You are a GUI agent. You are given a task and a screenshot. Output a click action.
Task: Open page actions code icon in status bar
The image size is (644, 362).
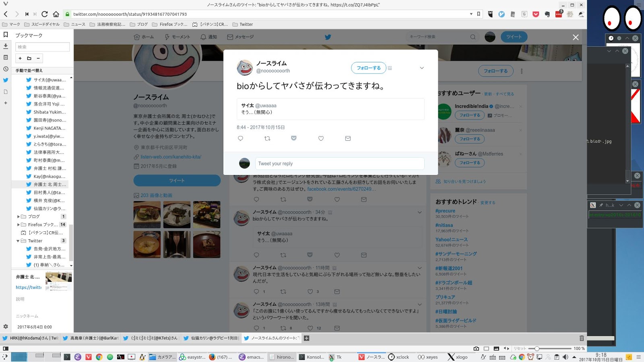(506, 348)
